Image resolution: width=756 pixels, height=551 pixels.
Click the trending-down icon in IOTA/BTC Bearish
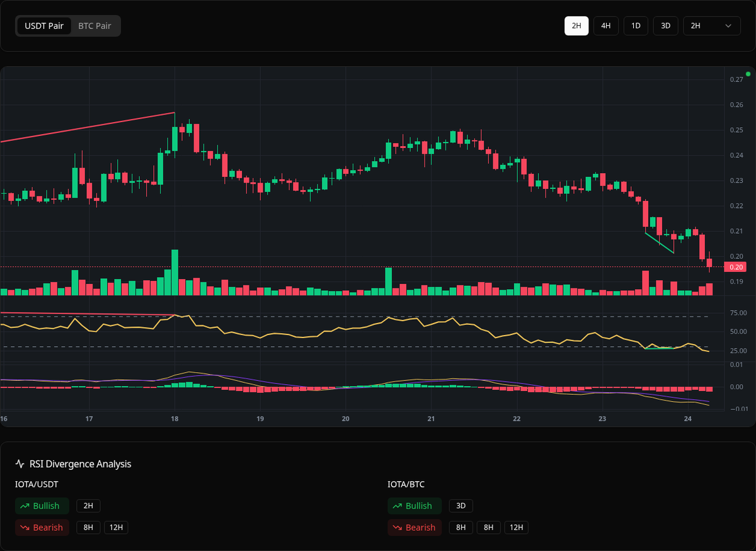click(398, 528)
